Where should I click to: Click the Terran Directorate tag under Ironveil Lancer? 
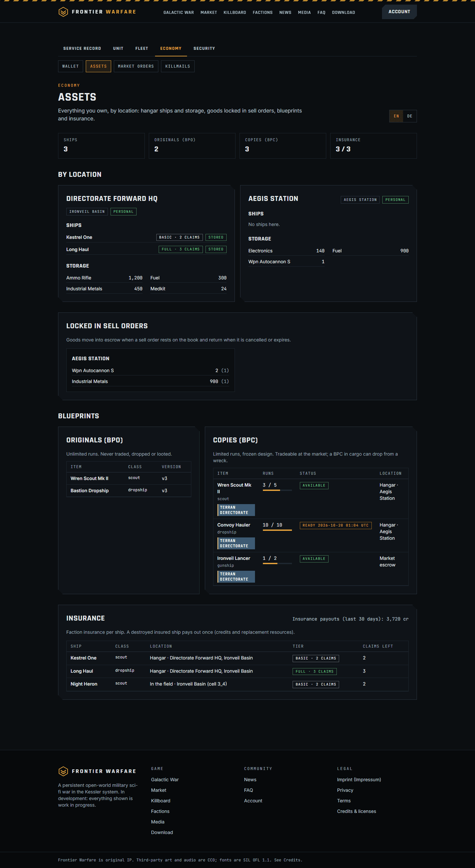pyautogui.click(x=236, y=577)
